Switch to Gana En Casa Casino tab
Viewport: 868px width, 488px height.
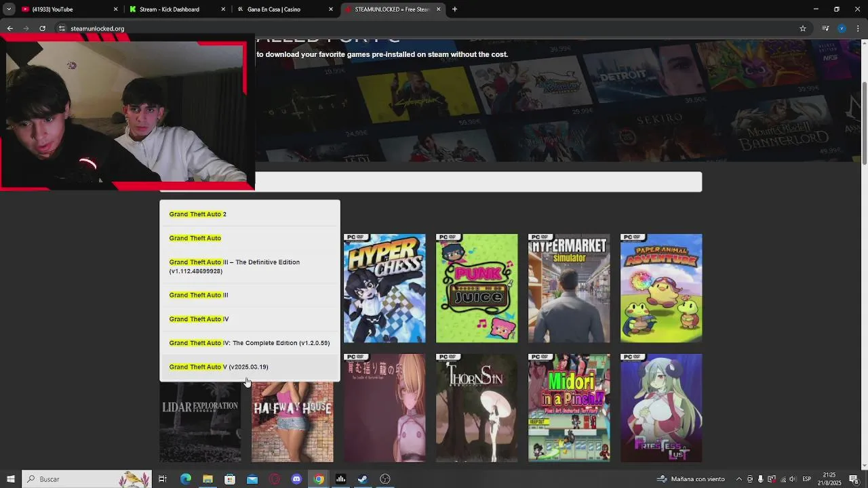coord(283,9)
